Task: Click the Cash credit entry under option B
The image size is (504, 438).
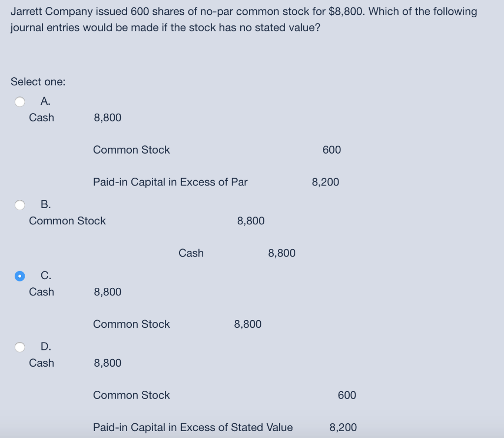Action: pyautogui.click(x=191, y=253)
